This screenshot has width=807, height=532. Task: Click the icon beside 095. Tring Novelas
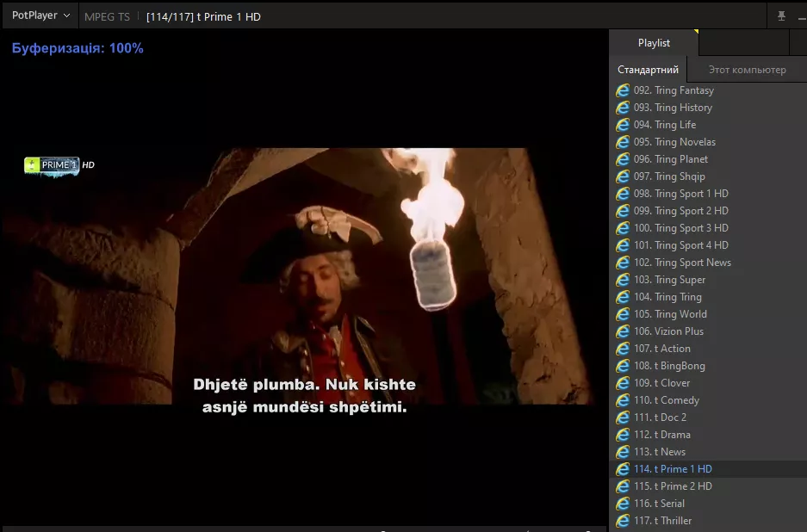(x=623, y=142)
